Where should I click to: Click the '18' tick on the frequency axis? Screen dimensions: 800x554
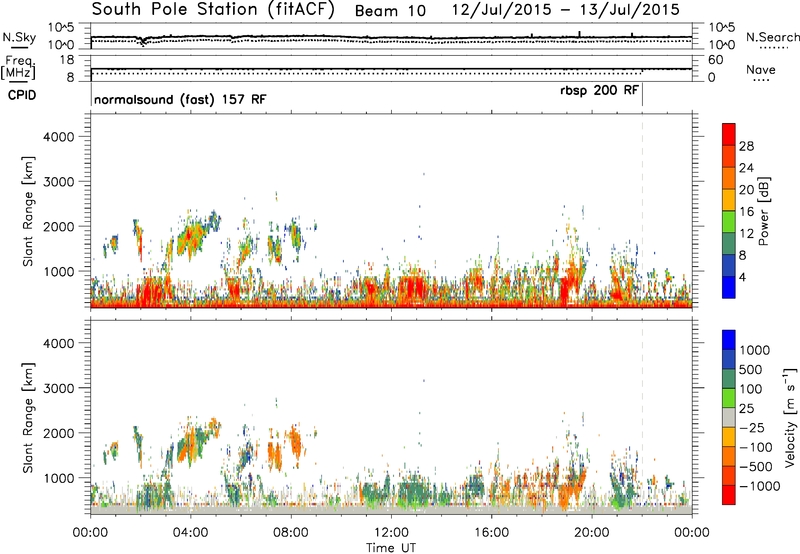(66, 60)
